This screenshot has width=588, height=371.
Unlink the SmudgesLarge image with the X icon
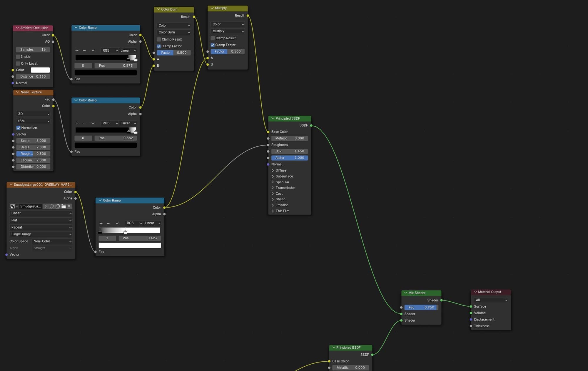(x=69, y=207)
